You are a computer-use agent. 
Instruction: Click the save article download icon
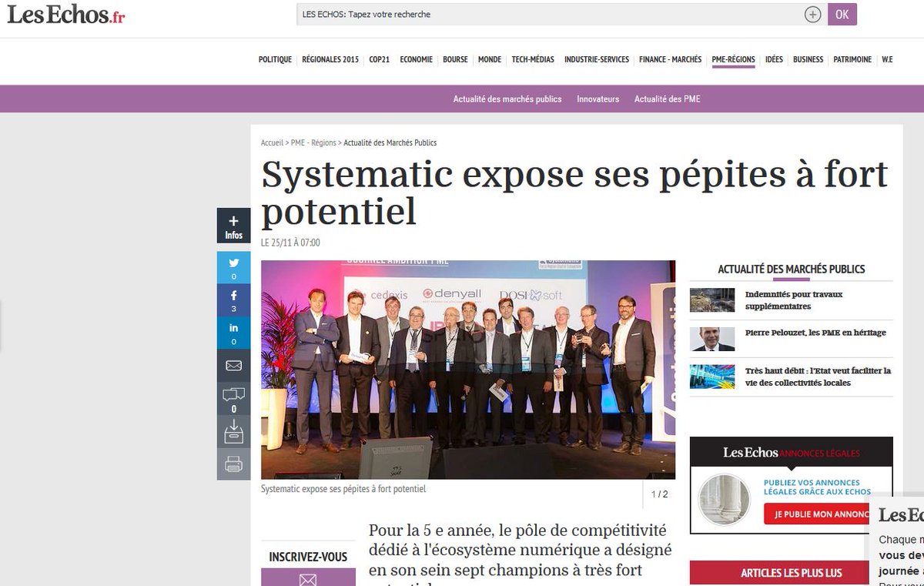pos(233,431)
